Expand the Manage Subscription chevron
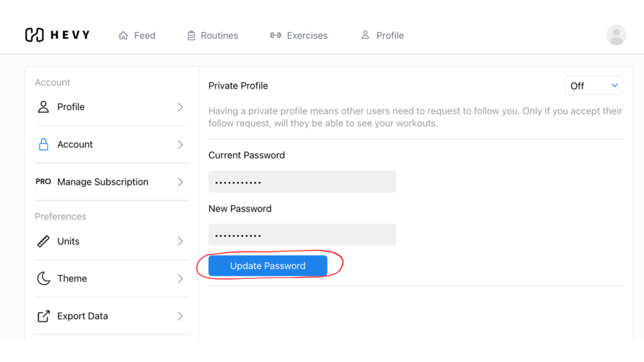 coord(180,182)
